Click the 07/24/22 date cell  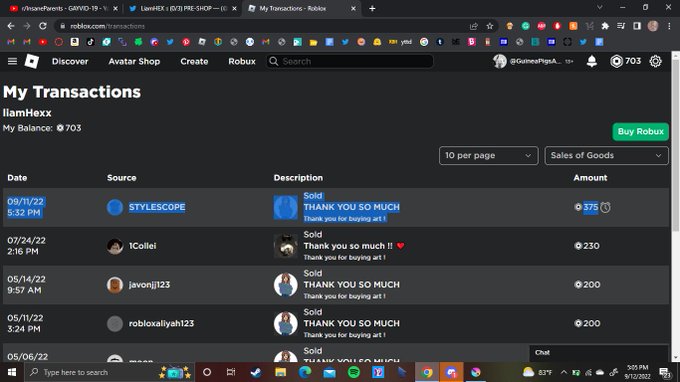coord(26,246)
